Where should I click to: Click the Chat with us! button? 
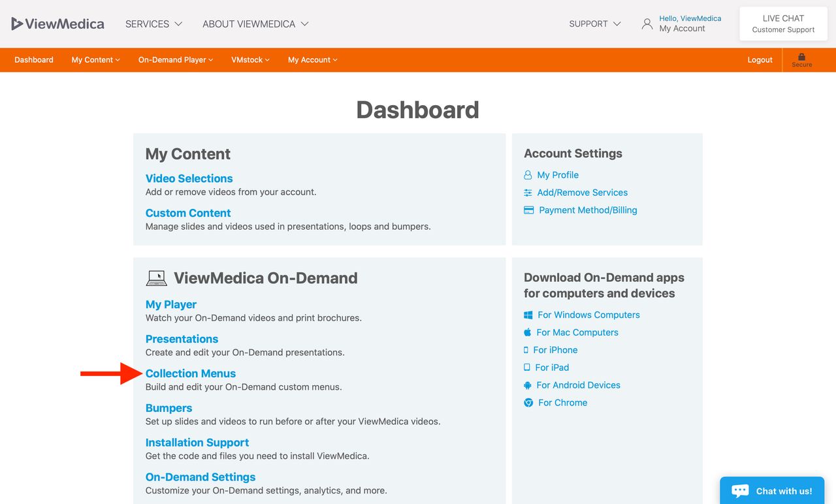(773, 490)
